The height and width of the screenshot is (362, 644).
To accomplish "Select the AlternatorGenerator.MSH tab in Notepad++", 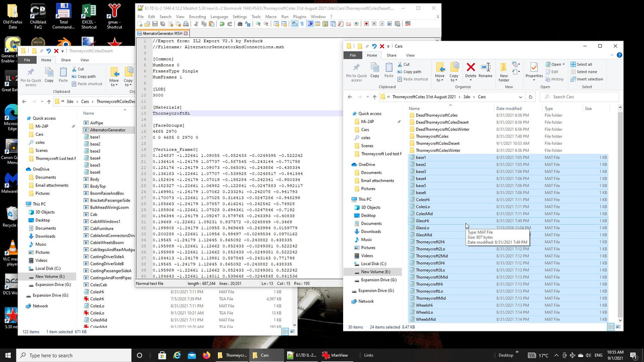I will point(162,33).
